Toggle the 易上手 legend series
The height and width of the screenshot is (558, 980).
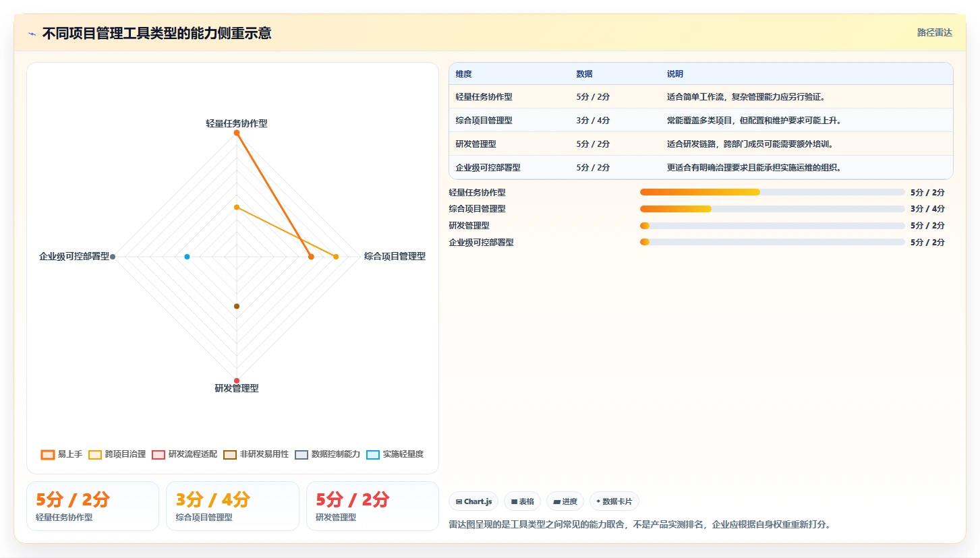[61, 454]
